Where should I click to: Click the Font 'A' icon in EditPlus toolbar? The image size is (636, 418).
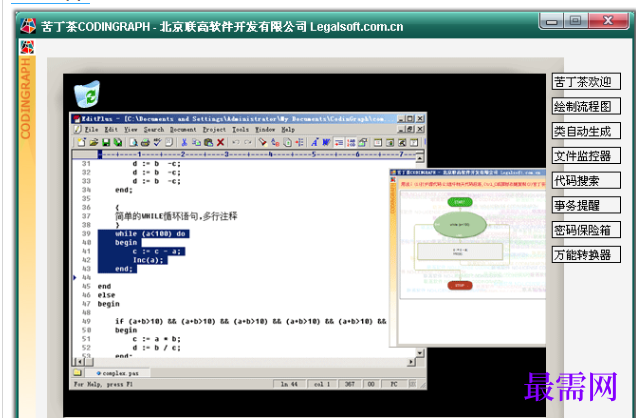click(x=314, y=142)
